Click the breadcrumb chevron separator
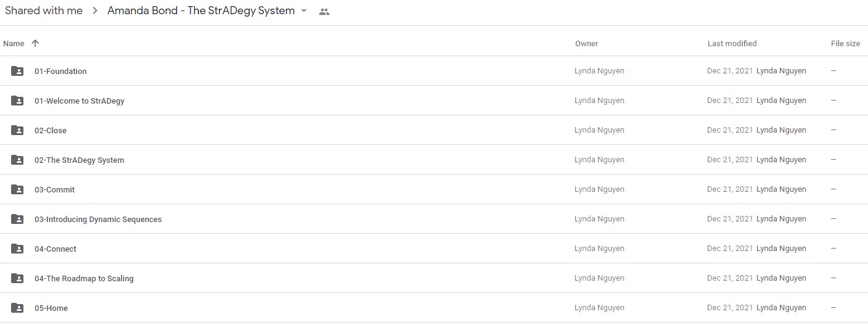This screenshot has height=330, width=868. point(95,11)
